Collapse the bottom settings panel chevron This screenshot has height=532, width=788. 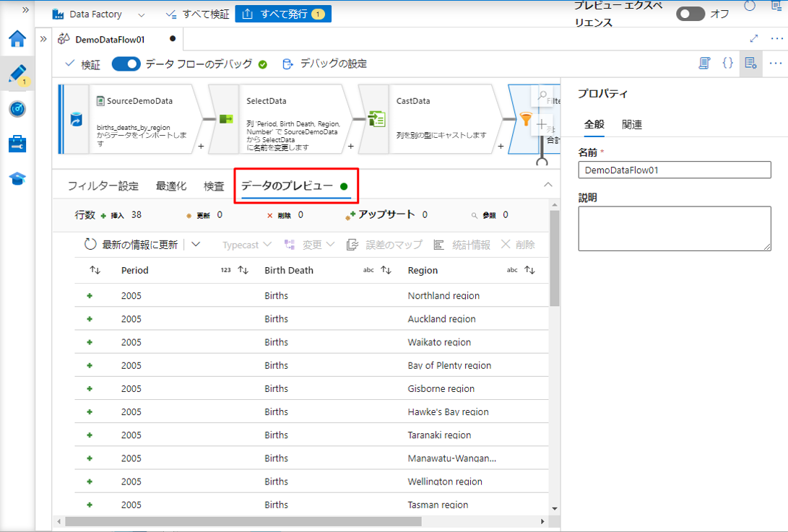(x=548, y=185)
